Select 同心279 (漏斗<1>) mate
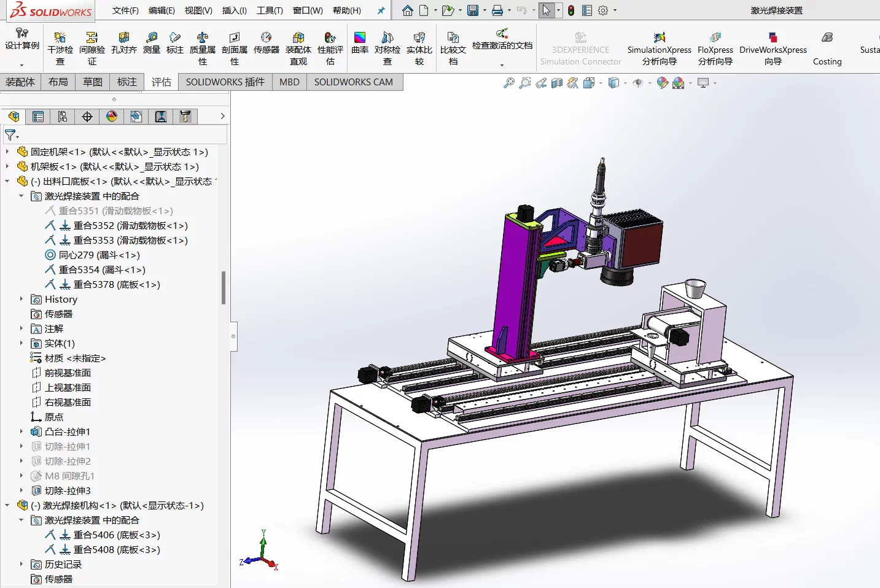 click(x=93, y=255)
